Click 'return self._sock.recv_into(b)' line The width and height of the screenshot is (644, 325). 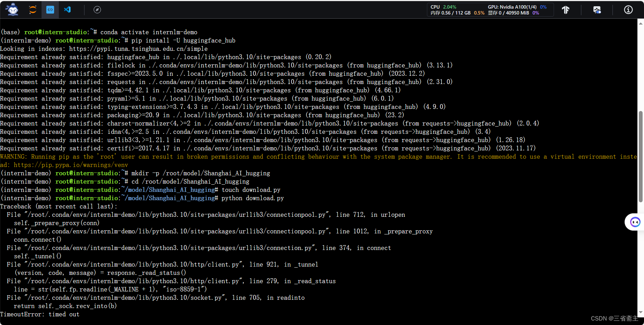point(65,306)
